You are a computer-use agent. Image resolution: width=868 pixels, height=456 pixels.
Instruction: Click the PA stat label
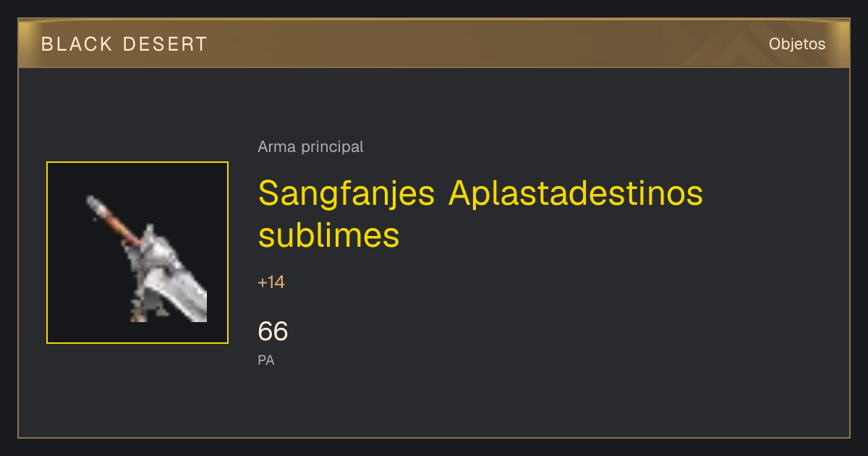point(266,360)
